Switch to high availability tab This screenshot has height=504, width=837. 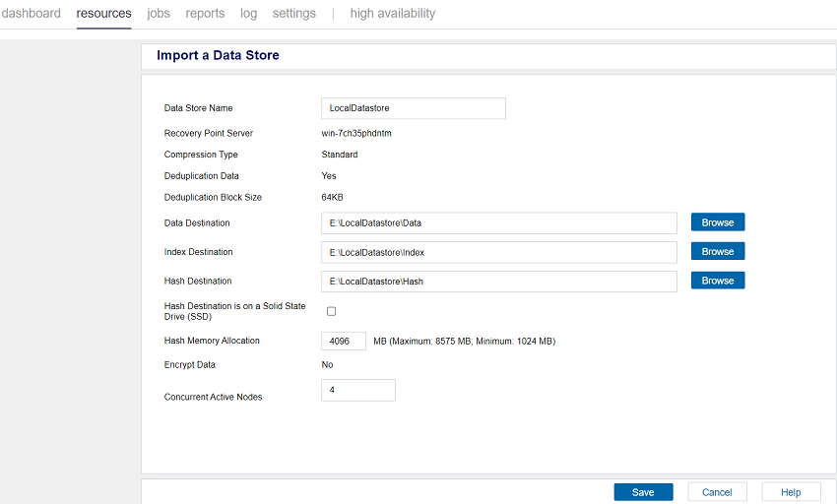click(392, 14)
